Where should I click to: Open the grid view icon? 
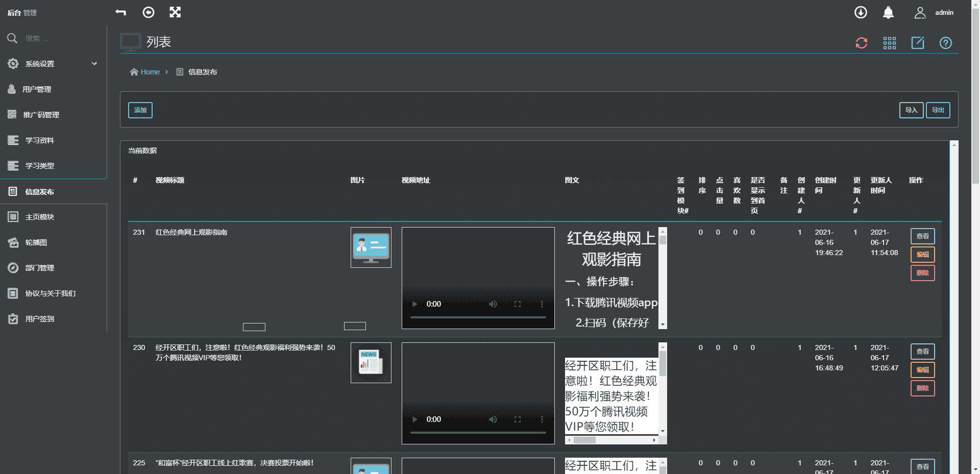(890, 43)
